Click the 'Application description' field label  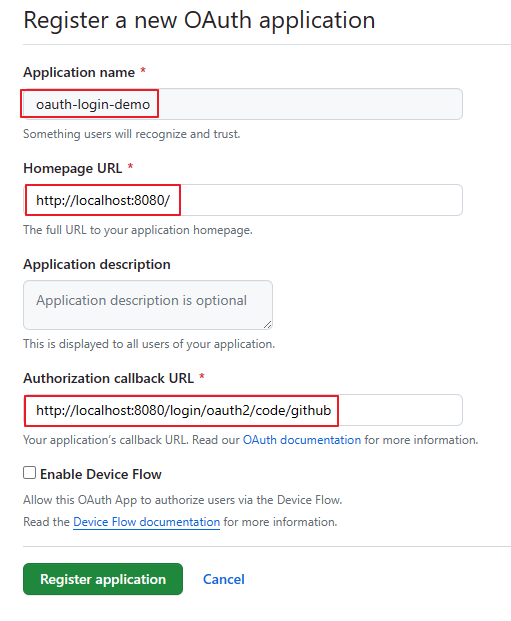pyautogui.click(x=97, y=264)
